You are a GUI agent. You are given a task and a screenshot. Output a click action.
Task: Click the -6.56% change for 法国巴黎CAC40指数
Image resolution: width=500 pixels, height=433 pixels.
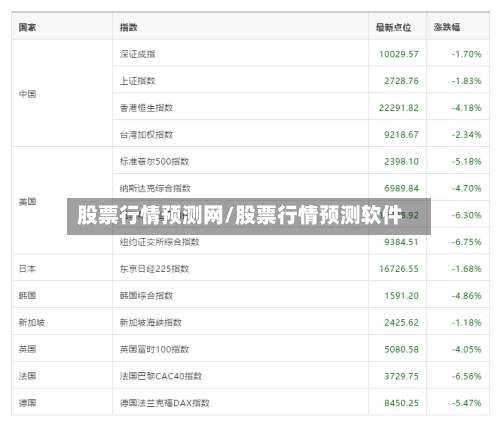tap(467, 376)
